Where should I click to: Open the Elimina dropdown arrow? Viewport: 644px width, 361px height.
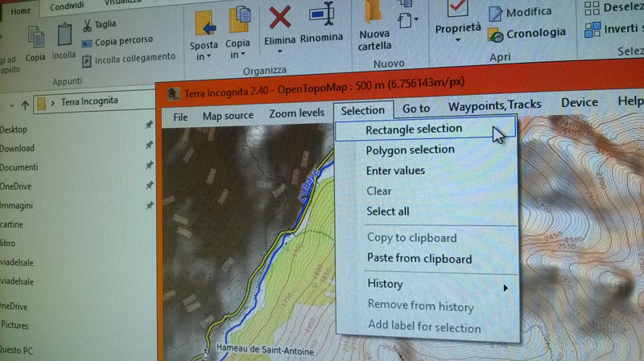[x=279, y=51]
